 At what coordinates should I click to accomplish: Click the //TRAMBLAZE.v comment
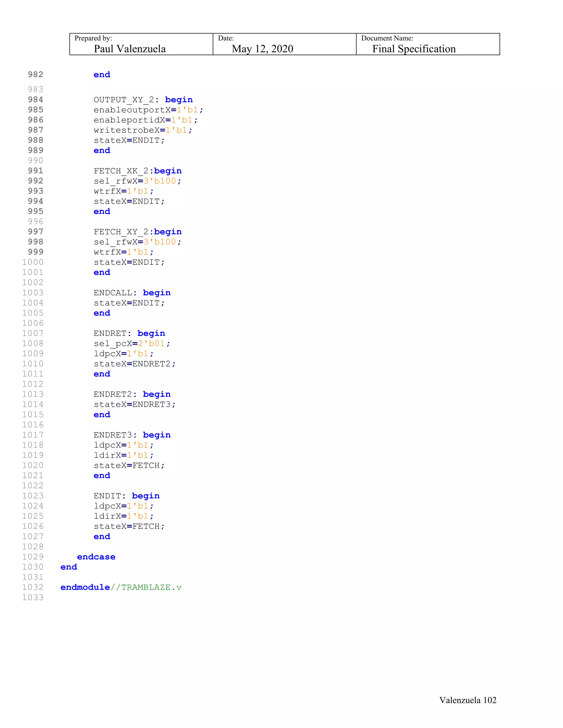[146, 587]
